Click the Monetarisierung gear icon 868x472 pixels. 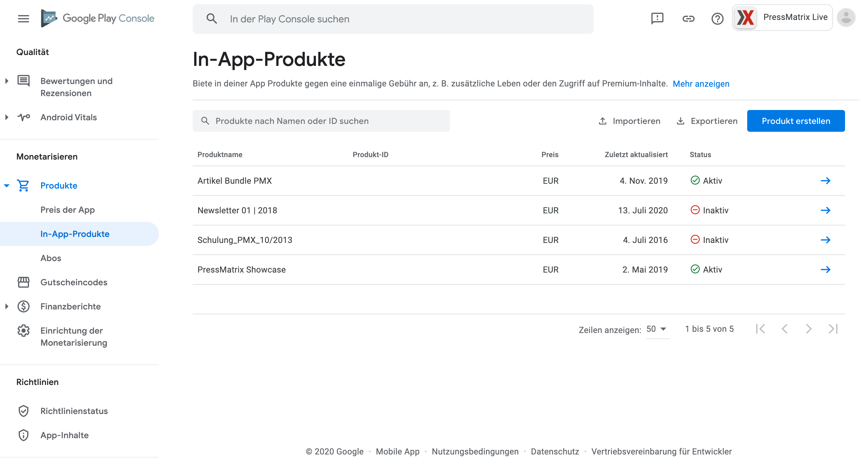[23, 331]
